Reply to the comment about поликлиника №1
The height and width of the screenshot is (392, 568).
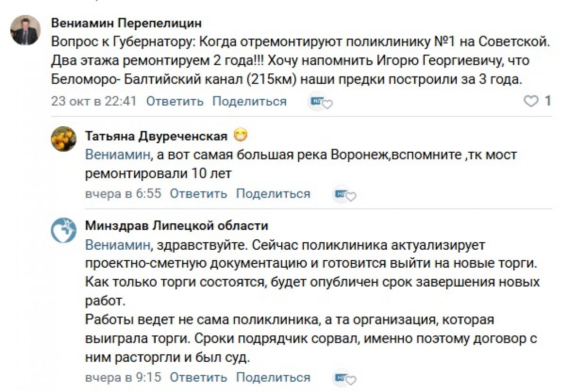(175, 101)
